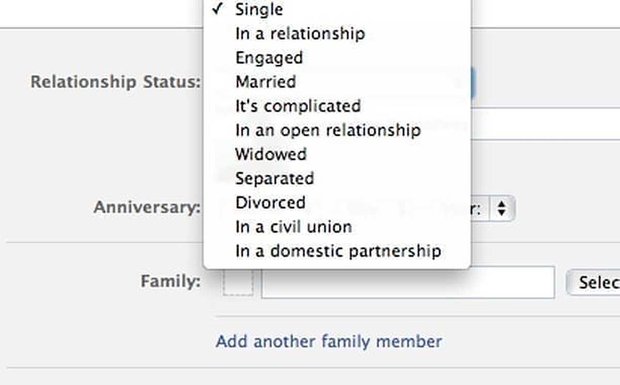Image resolution: width=620 pixels, height=385 pixels.
Task: Choose In a relationship status
Action: pos(337,34)
